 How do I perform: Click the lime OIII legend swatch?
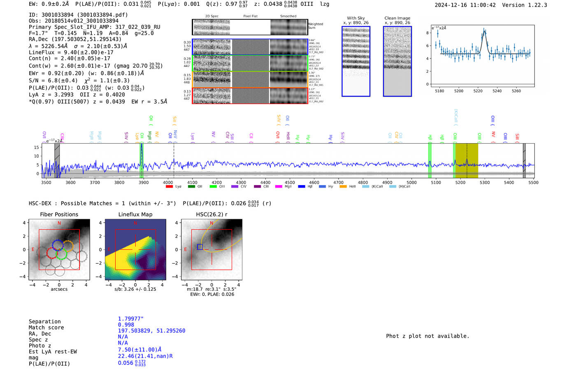point(213,186)
